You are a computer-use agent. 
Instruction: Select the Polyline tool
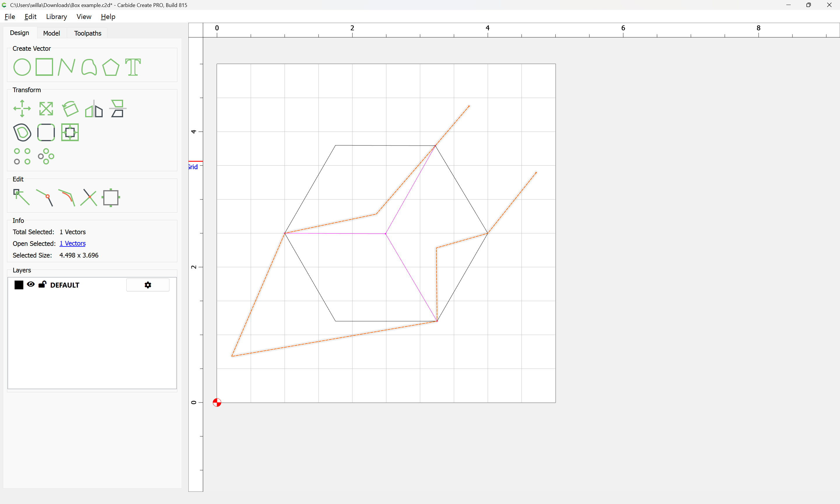(x=66, y=67)
